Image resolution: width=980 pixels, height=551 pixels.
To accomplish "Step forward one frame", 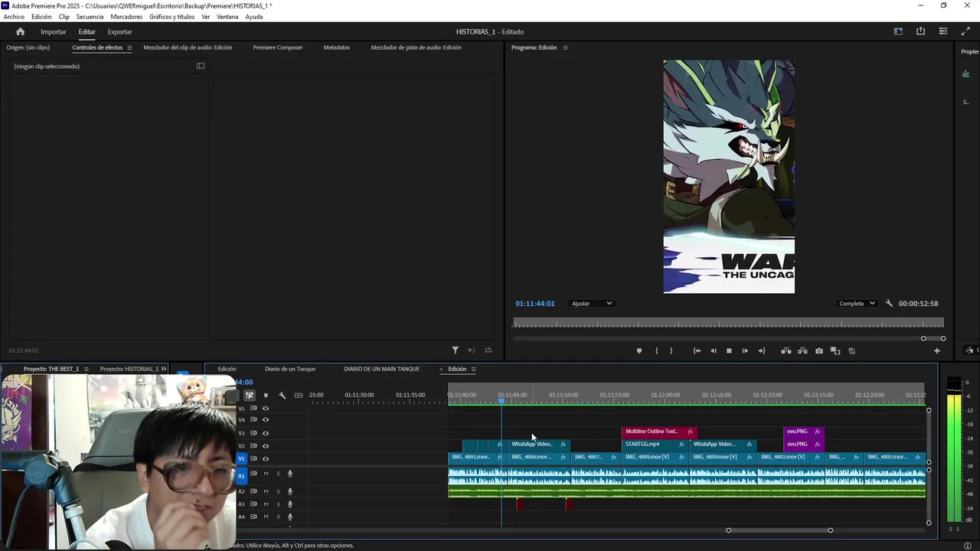I will pos(745,350).
